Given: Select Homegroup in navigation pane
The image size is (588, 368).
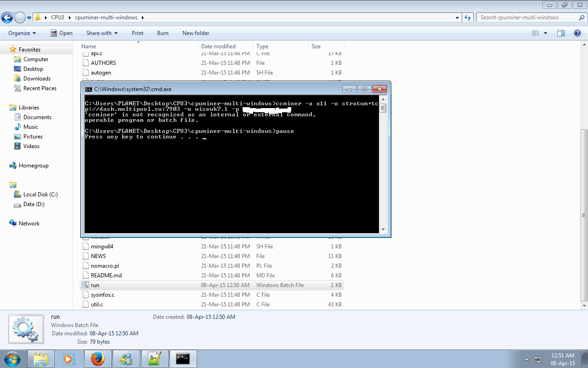Looking at the screenshot, I should pos(34,166).
